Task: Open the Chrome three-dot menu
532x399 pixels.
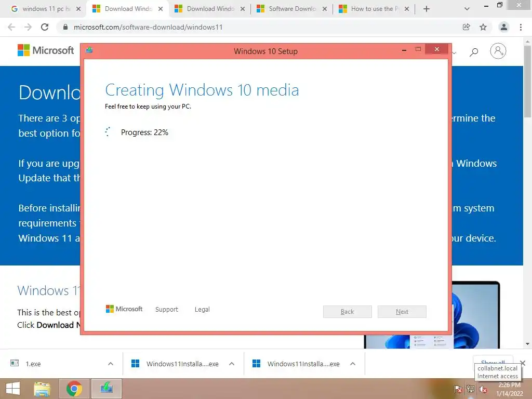Action: pyautogui.click(x=521, y=27)
